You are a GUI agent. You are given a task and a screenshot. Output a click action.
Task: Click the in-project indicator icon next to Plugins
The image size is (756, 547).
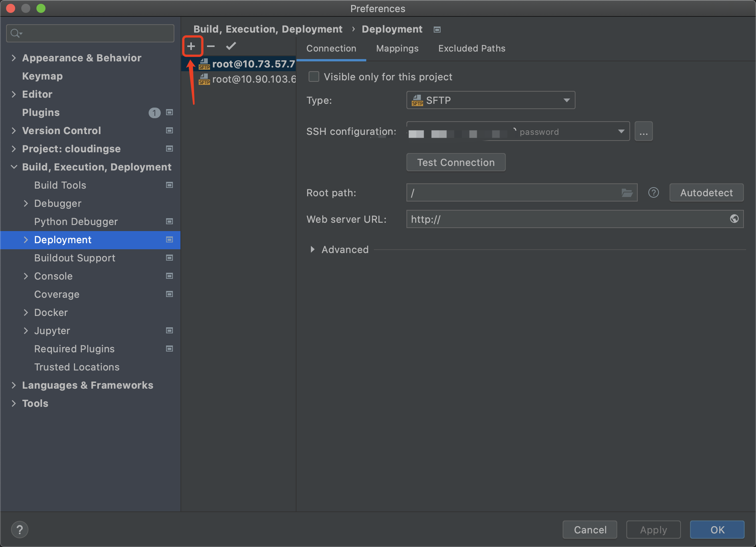(169, 113)
